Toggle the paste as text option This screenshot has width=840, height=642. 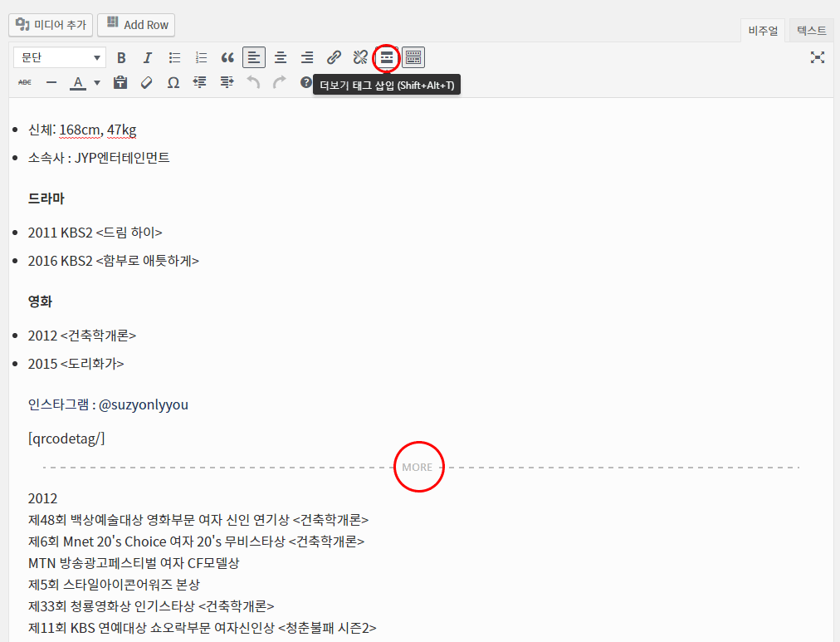coord(120,82)
